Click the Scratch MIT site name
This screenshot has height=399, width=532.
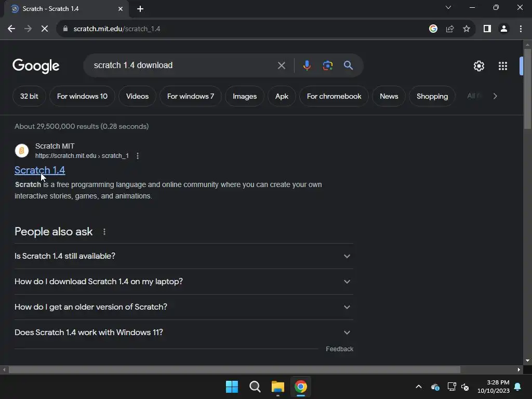coord(55,146)
